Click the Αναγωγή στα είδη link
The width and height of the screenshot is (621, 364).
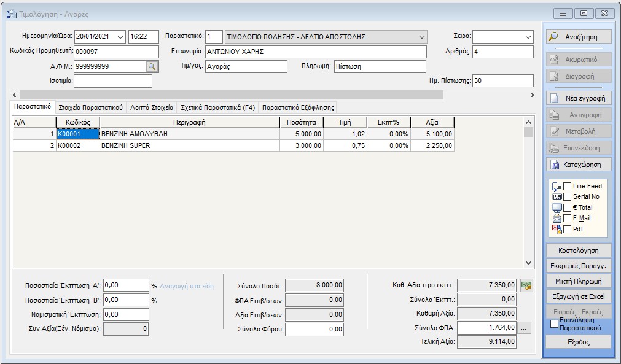coord(187,285)
